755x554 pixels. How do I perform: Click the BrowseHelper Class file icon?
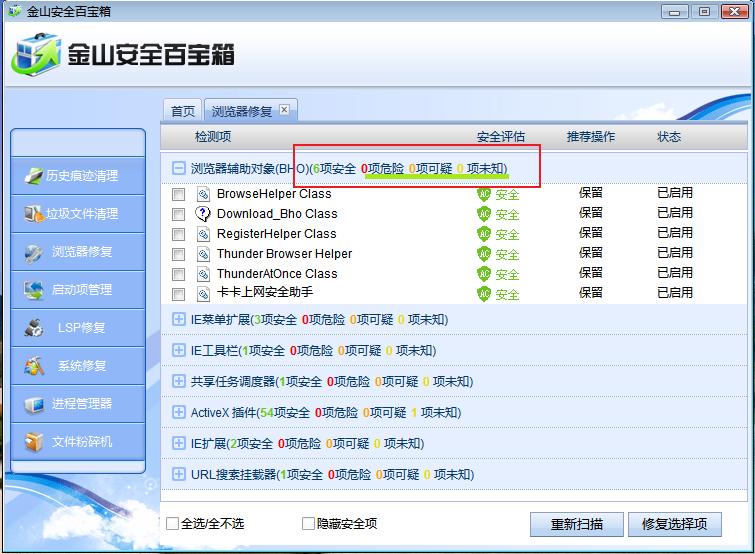coord(203,194)
